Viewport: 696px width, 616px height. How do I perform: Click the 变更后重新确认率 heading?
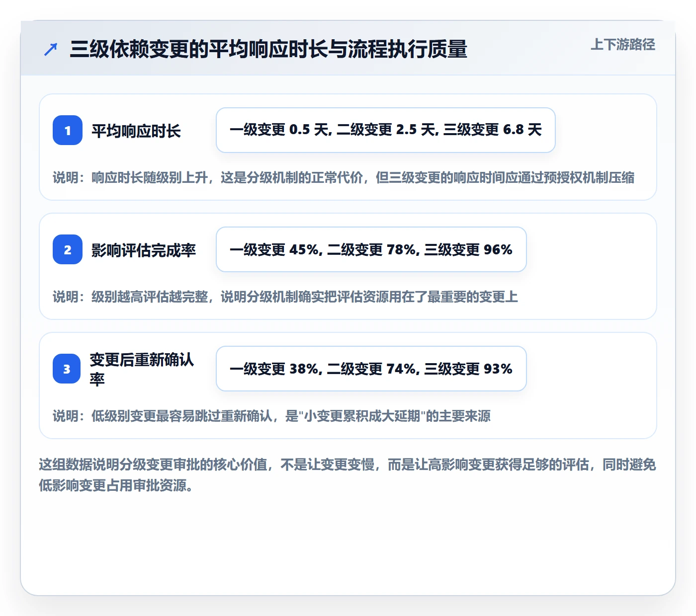point(142,369)
